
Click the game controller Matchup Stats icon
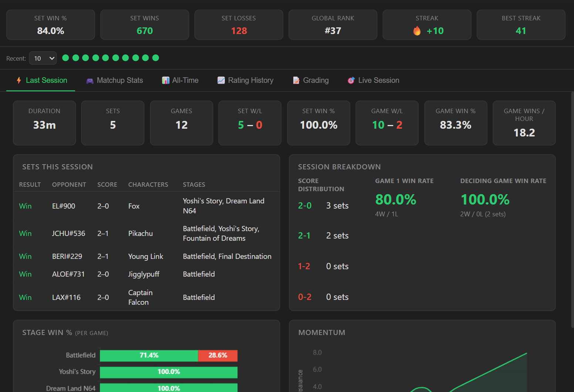pos(90,81)
